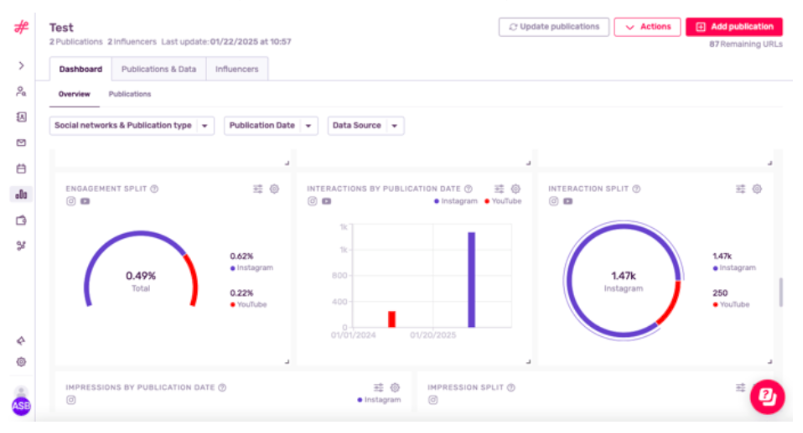
Task: Select the Publications sub-tab
Action: click(130, 94)
